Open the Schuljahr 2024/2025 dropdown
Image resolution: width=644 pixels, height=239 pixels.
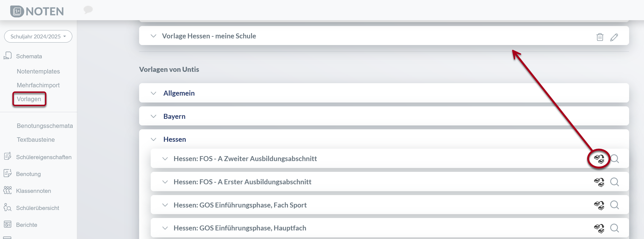pos(38,36)
